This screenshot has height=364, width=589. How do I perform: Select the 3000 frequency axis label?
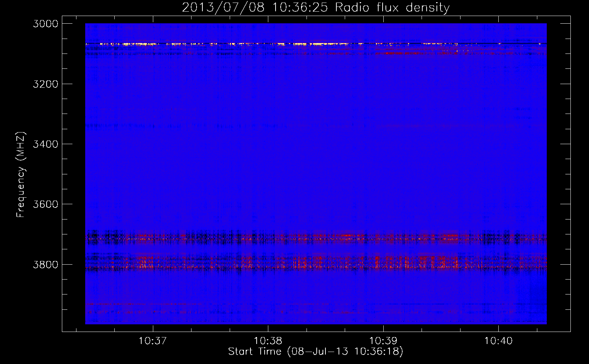tap(46, 24)
